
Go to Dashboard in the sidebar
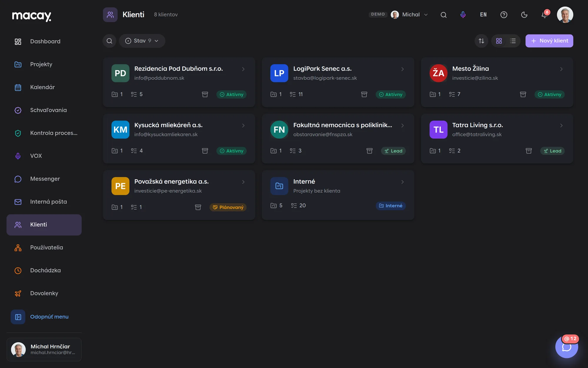tap(44, 42)
